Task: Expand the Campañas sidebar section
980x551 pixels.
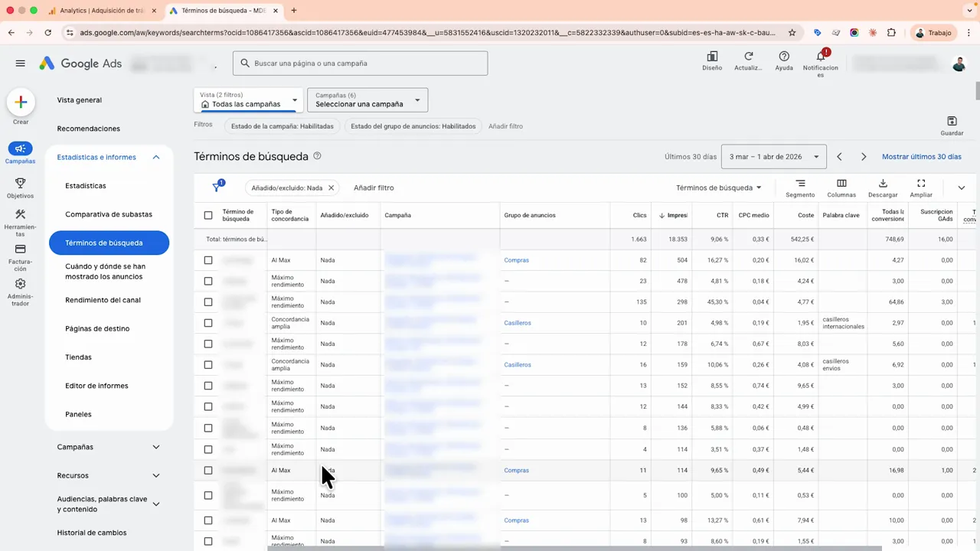Action: pyautogui.click(x=156, y=447)
